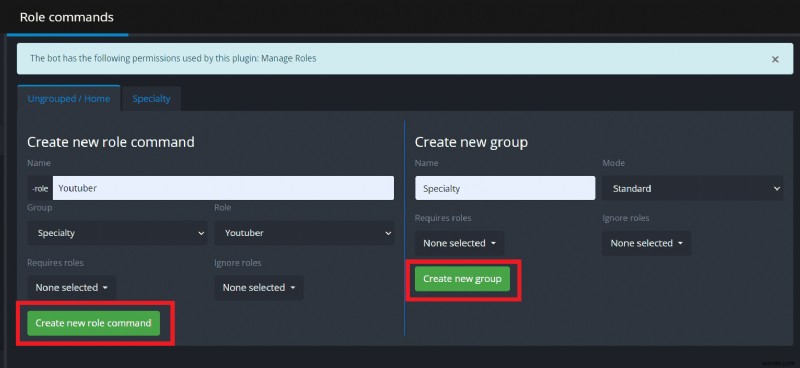The image size is (800, 368).
Task: Expand Ignore roles dropdown under role command
Action: coord(259,288)
